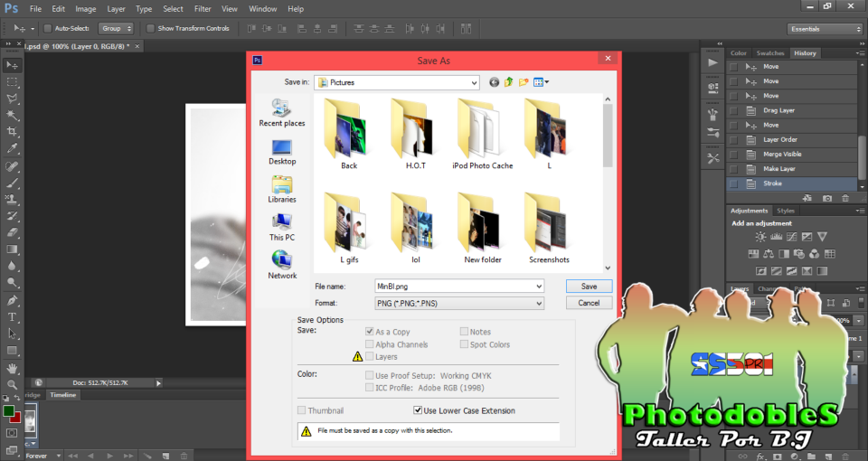Select the Rectangular Marquee tool
Screen dimensions: 868x461
[12, 82]
